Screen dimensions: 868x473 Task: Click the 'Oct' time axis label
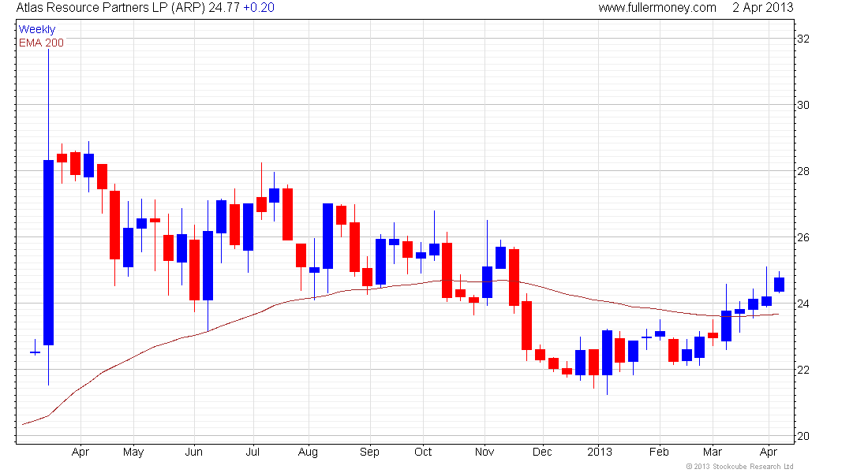coord(423,452)
